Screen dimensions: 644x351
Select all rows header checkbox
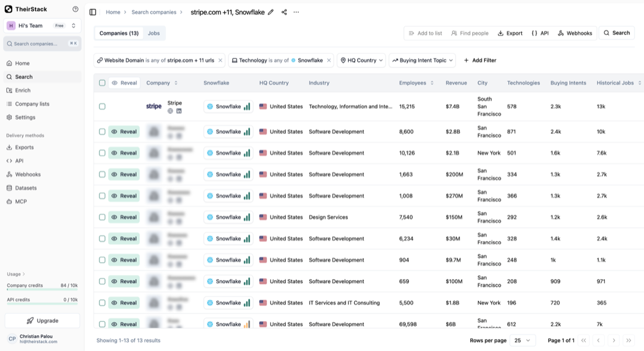(x=102, y=83)
